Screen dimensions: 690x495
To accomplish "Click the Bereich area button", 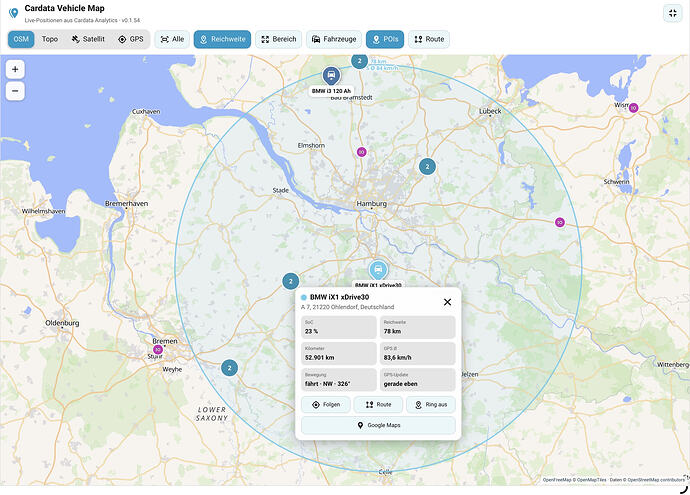I will (279, 39).
